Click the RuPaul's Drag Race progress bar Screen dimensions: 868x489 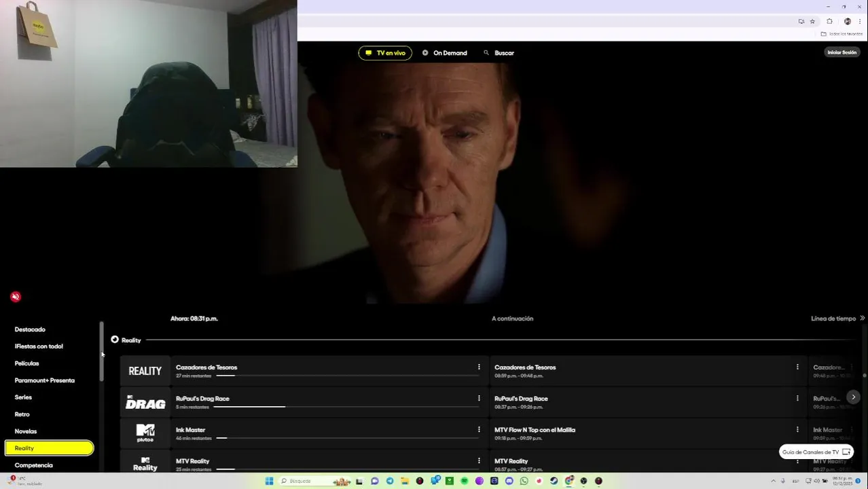click(x=347, y=407)
